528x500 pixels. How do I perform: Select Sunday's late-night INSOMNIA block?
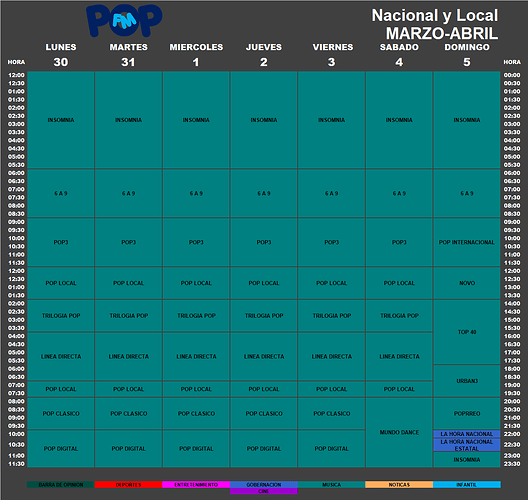[467, 460]
